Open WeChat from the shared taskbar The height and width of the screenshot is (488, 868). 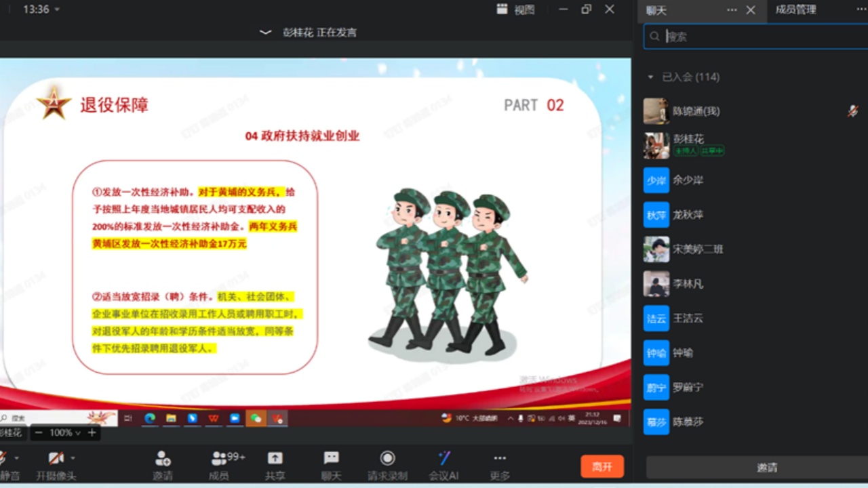(x=256, y=418)
